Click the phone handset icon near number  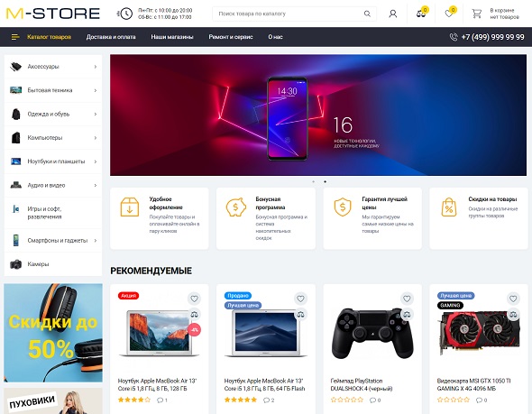click(x=454, y=37)
